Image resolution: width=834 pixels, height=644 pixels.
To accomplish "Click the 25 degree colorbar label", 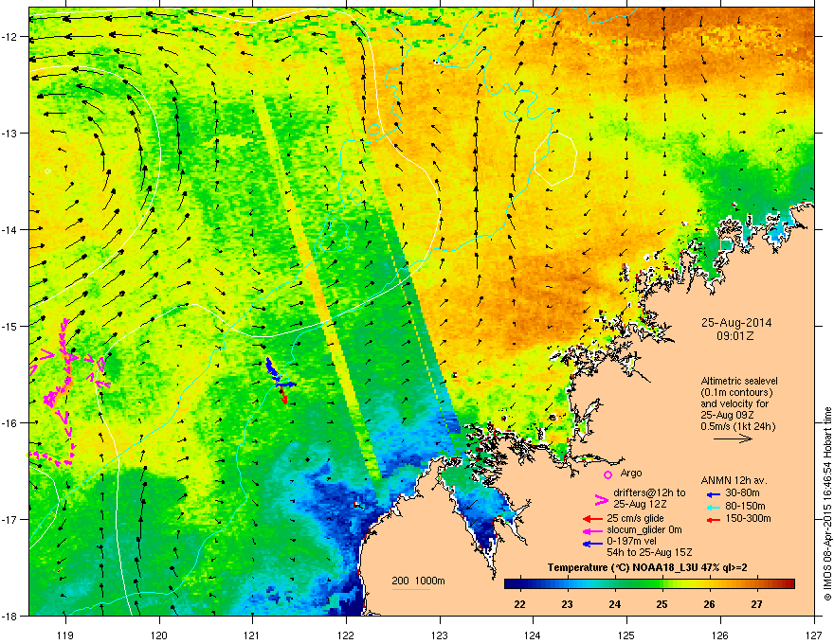I will tap(662, 604).
